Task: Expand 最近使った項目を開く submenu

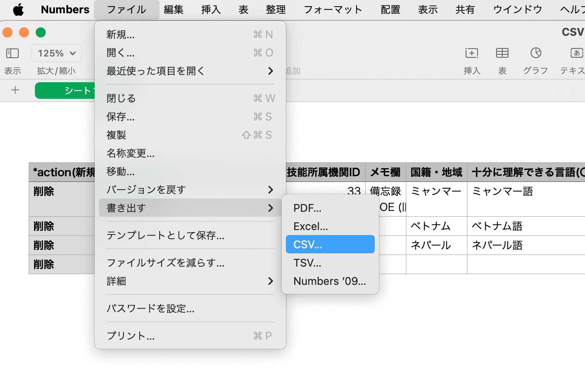Action: point(190,71)
